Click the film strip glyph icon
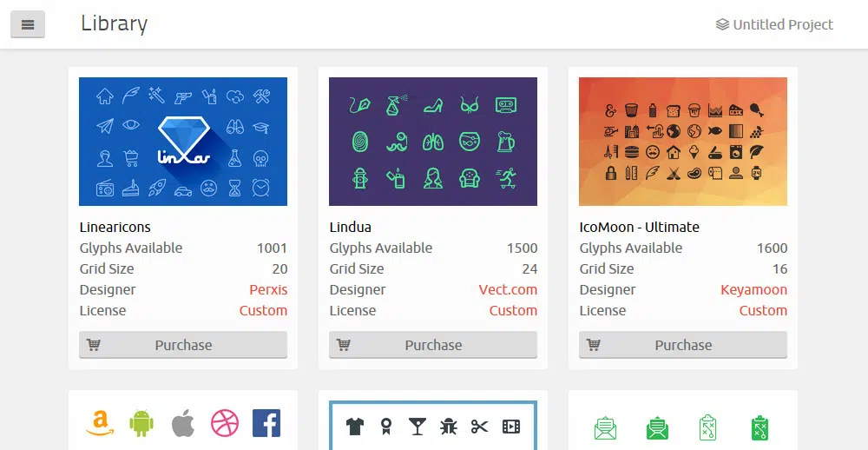The height and width of the screenshot is (450, 868). 511,426
